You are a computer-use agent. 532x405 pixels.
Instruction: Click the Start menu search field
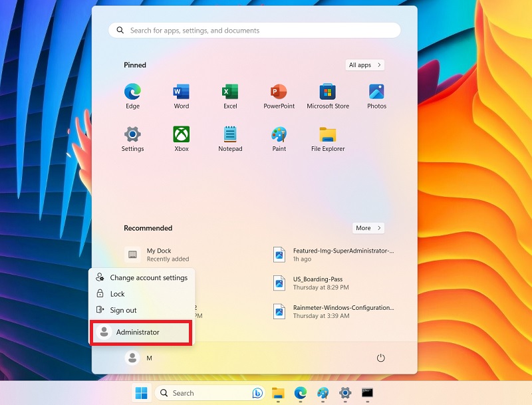coord(253,30)
